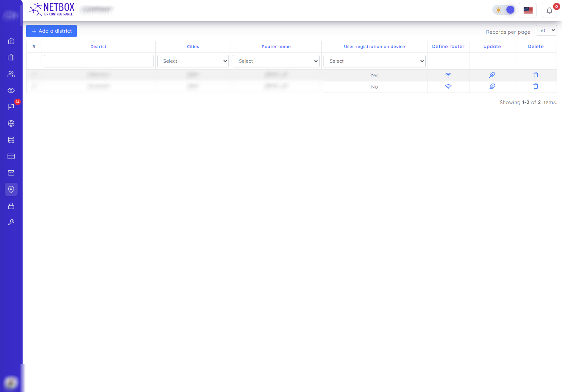Image resolution: width=562 pixels, height=392 pixels.
Task: Open the globe icon in sidebar
Action: tap(11, 123)
